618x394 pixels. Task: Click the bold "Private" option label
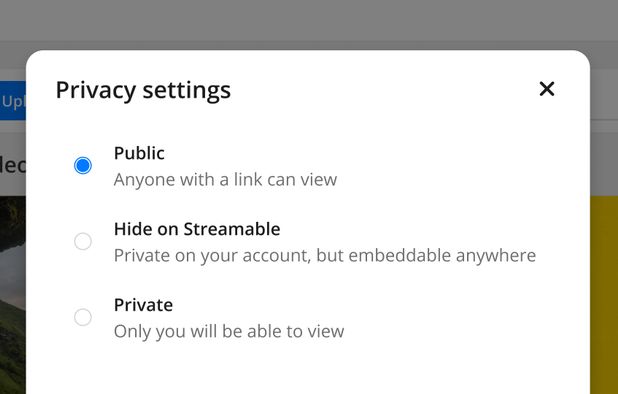pyautogui.click(x=143, y=305)
